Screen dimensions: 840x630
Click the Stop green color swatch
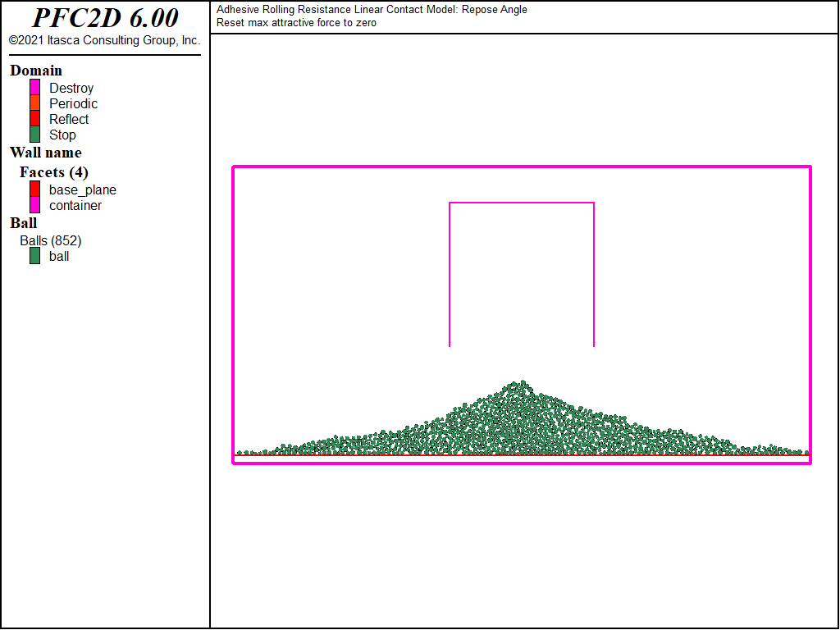(x=34, y=134)
